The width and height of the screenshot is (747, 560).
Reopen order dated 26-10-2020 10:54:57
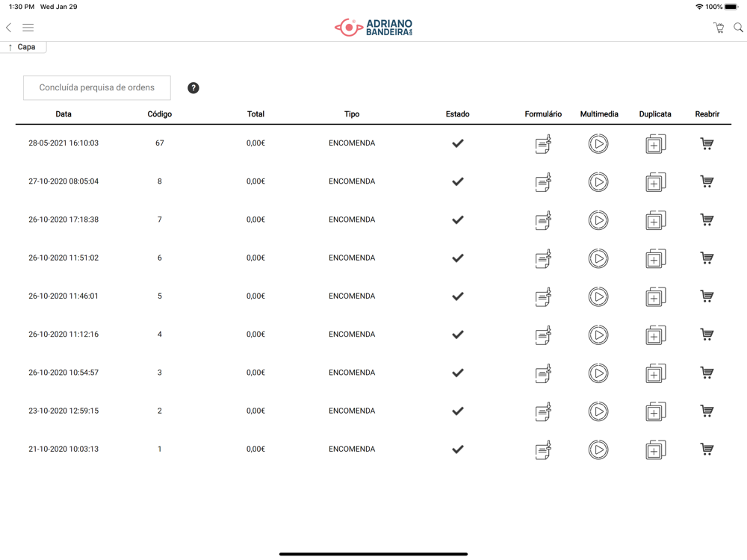coord(707,373)
